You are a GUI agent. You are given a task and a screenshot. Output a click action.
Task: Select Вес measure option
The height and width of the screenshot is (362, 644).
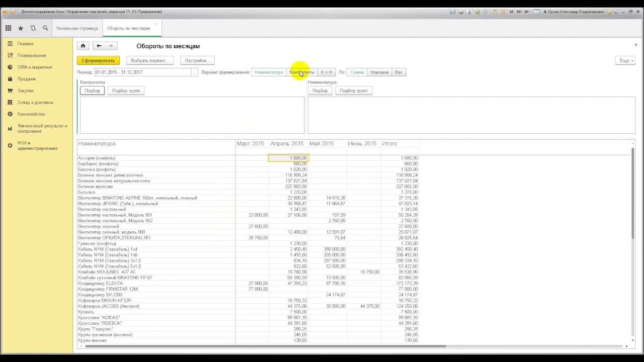pos(398,72)
